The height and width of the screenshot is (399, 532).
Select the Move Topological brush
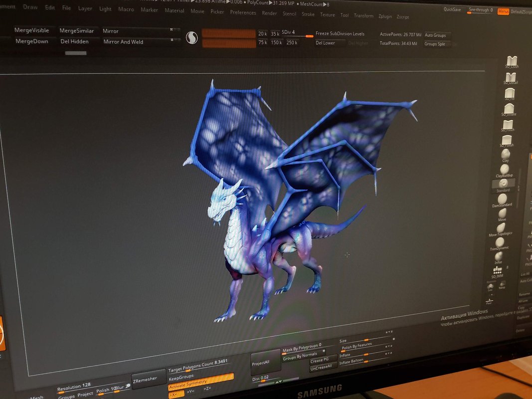pyautogui.click(x=501, y=229)
